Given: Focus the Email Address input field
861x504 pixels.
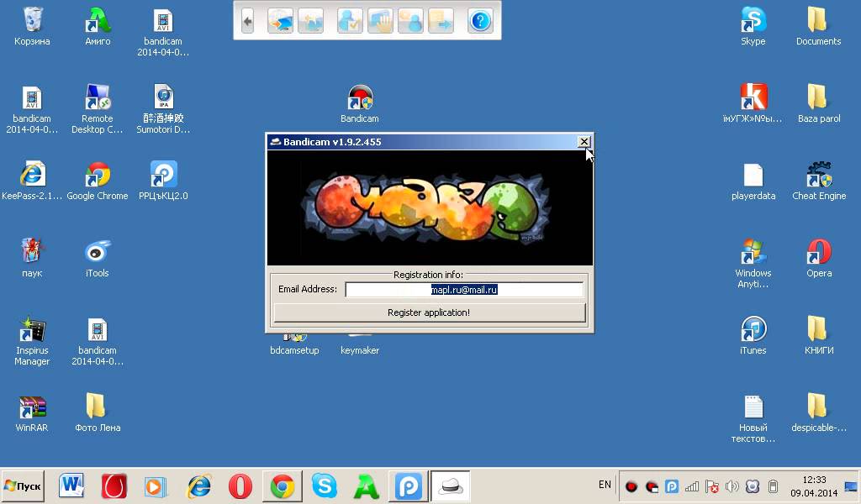Looking at the screenshot, I should tap(464, 290).
